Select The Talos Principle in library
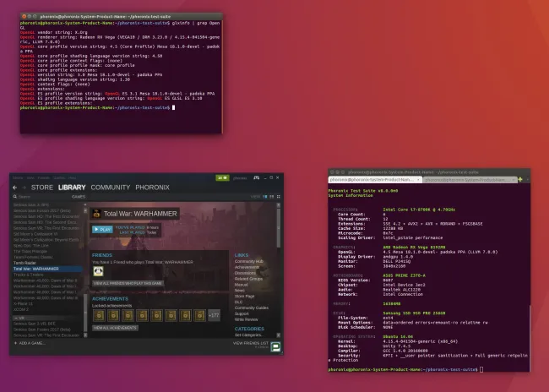Image resolution: width=549 pixels, height=392 pixels. coord(30,251)
